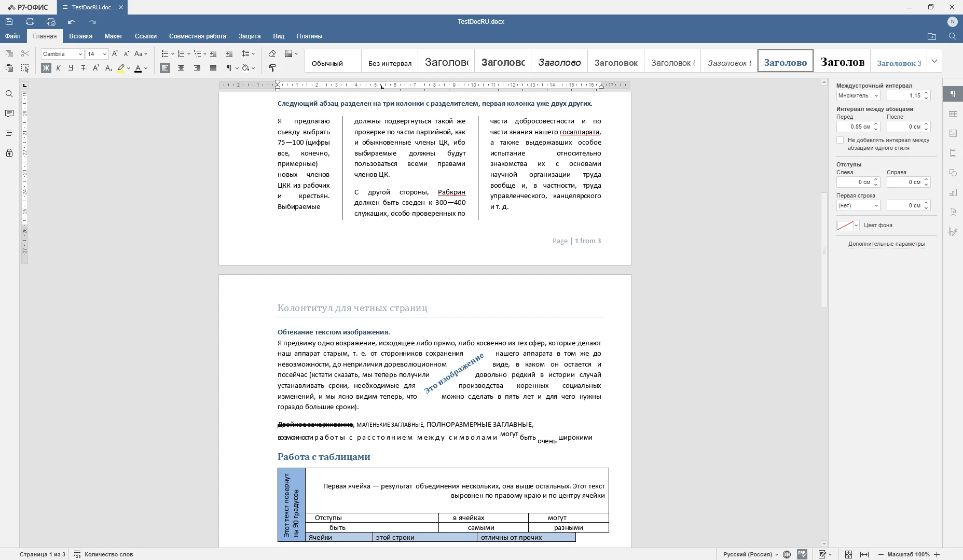Click the Print icon

click(30, 22)
